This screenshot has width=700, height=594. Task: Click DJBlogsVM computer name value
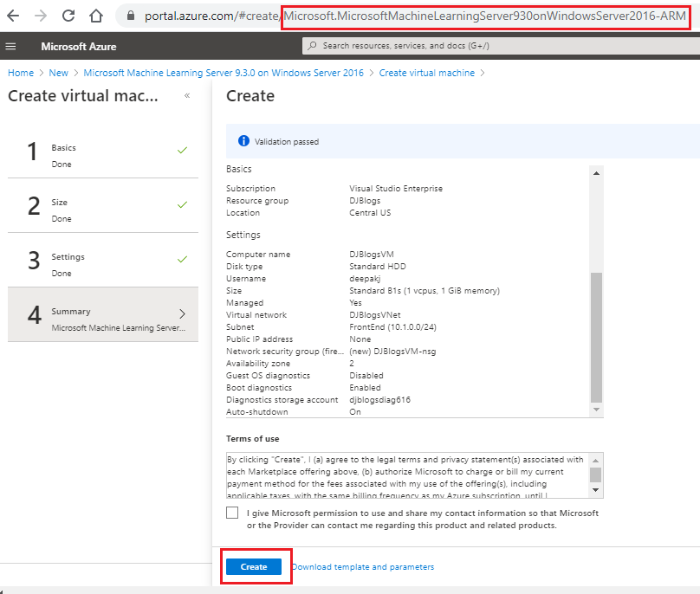[x=372, y=254]
